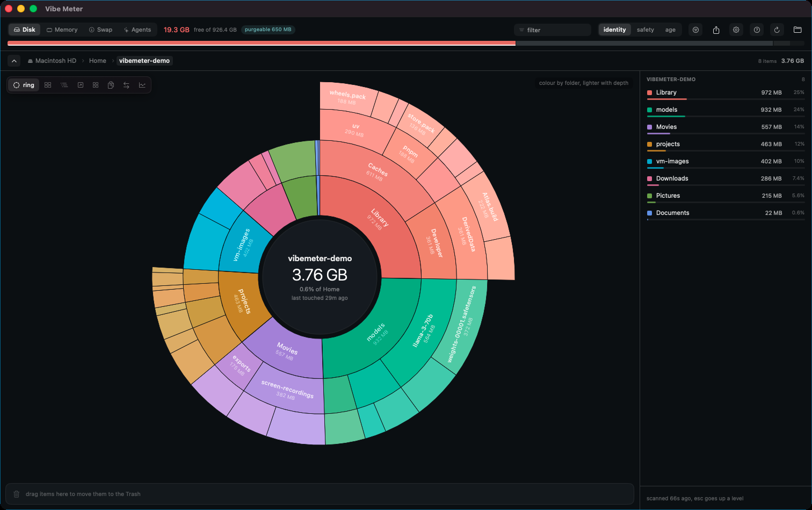Click the vibemeter-demo breadcrumb
Image resolution: width=812 pixels, height=510 pixels.
[x=144, y=61]
